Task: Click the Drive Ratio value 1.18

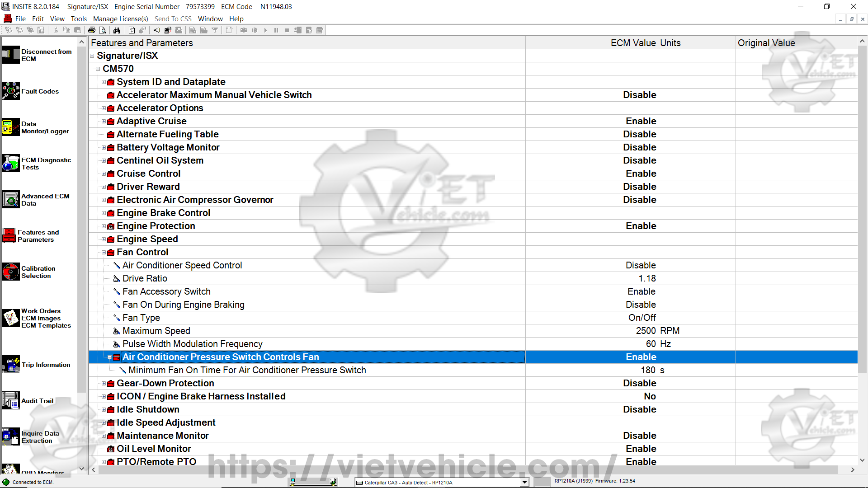Action: (647, 278)
